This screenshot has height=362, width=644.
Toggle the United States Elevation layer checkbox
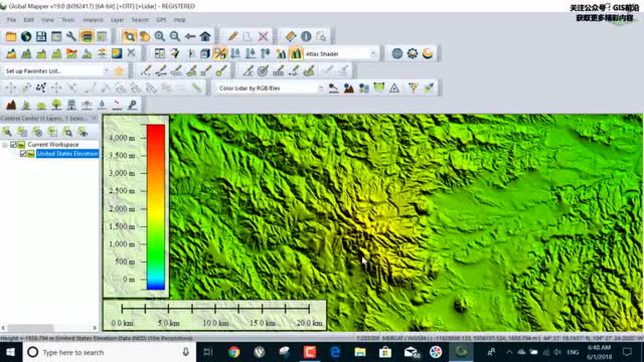[23, 154]
